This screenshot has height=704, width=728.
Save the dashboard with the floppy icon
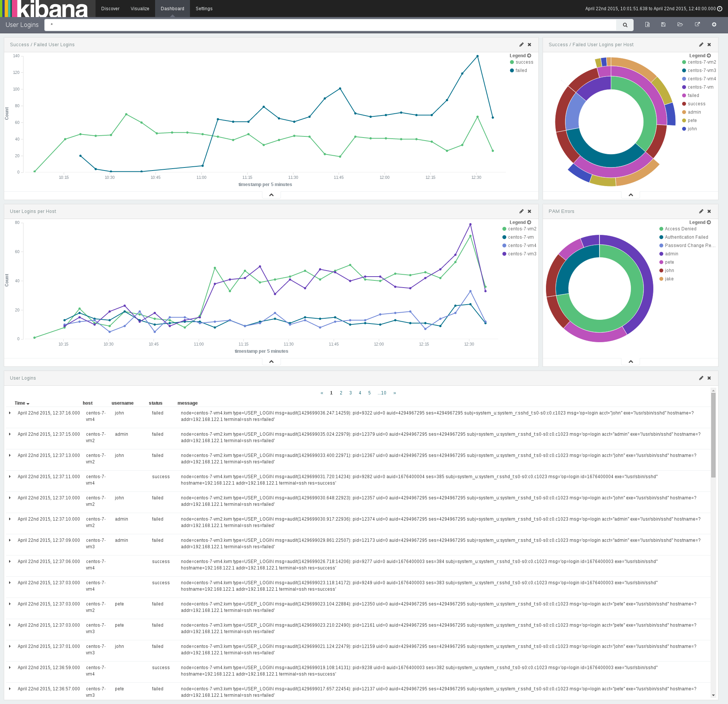[x=663, y=25]
